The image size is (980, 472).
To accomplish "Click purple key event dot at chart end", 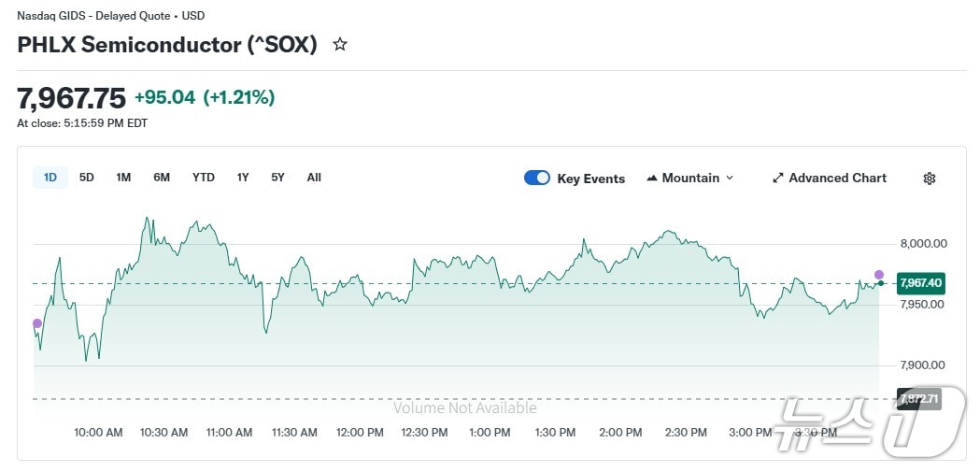I will (879, 275).
